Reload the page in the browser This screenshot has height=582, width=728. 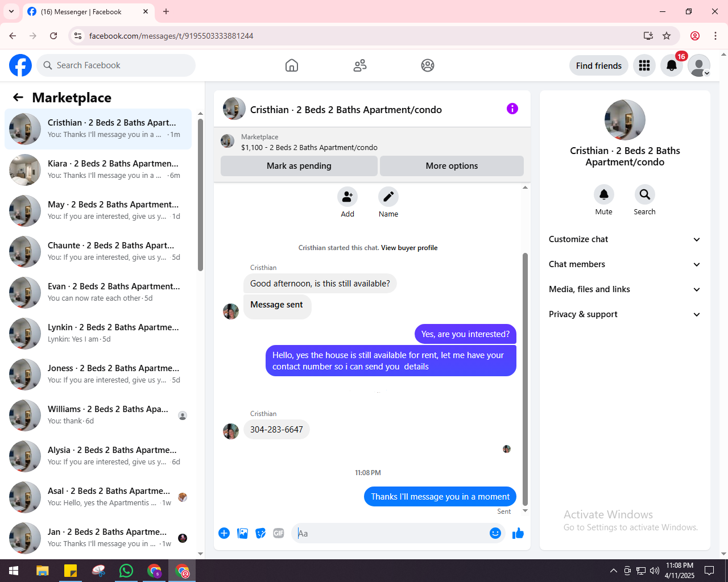[53, 36]
